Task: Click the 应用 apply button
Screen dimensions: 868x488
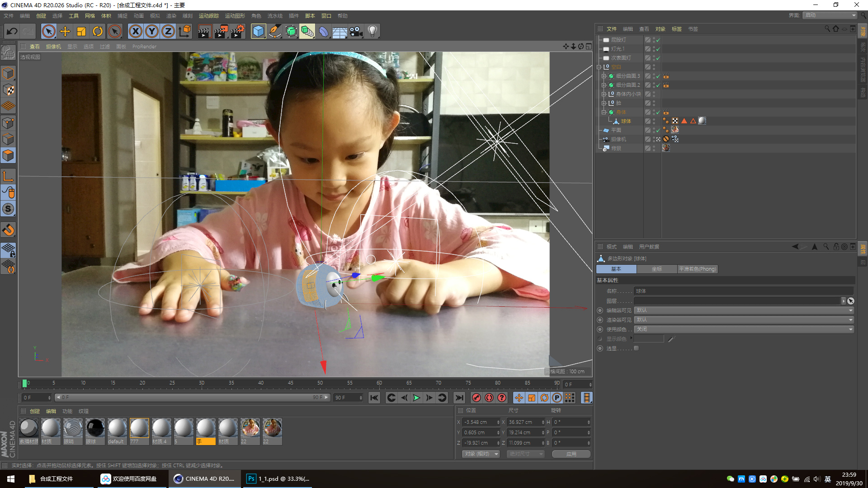Action: click(571, 454)
